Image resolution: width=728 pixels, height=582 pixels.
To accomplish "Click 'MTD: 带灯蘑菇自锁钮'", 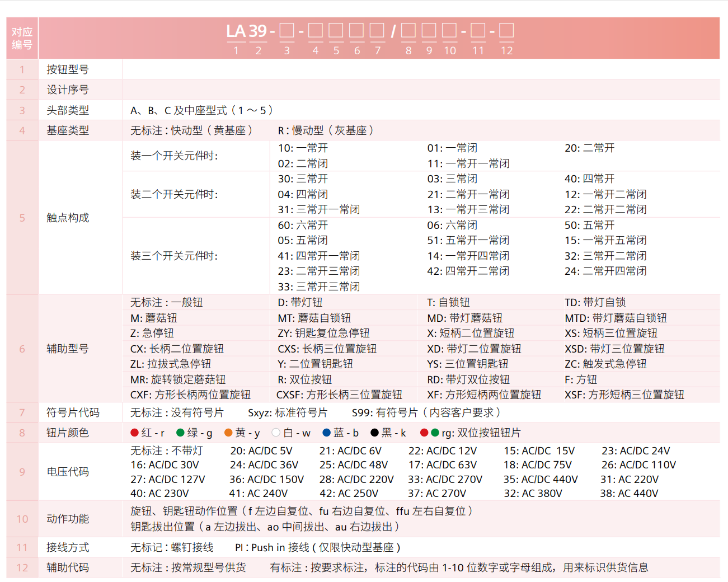I will pyautogui.click(x=616, y=318).
